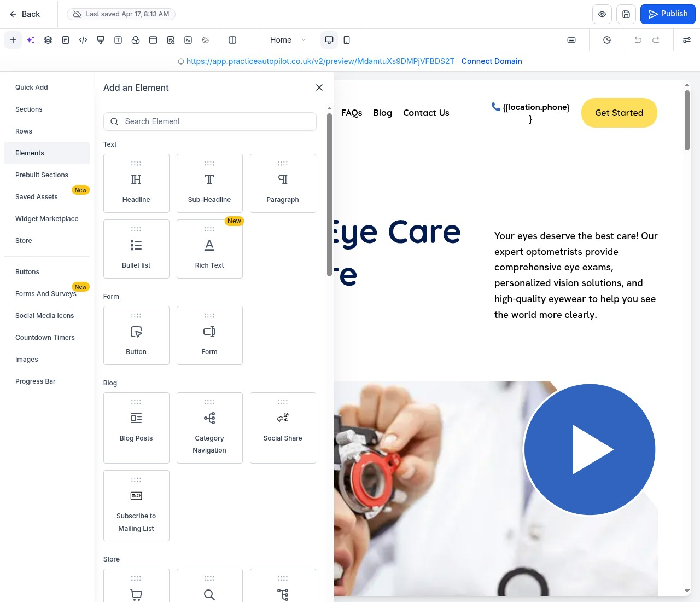Viewport: 700px width, 602px height.
Task: Jump to Forms And Surveys elements
Action: pyautogui.click(x=47, y=294)
